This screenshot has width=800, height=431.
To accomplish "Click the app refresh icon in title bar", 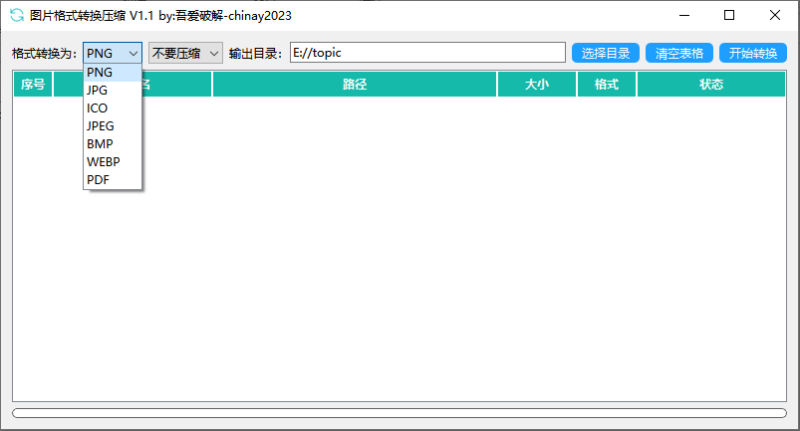I will pos(16,15).
